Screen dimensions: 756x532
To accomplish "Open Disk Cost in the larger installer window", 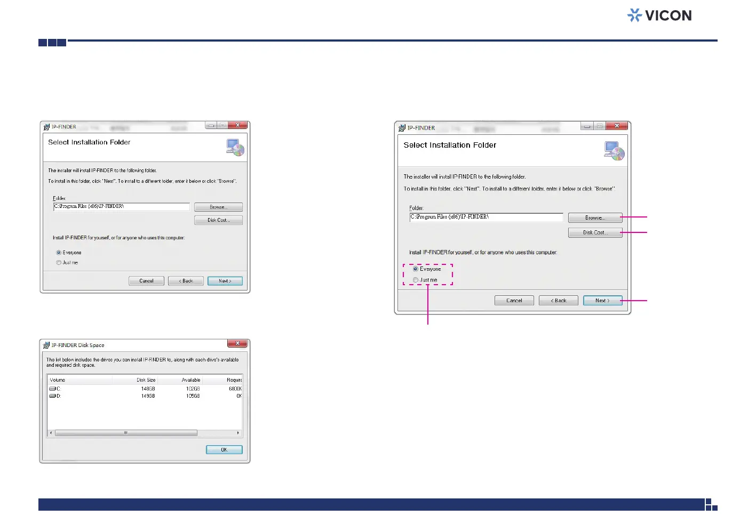I will [595, 233].
